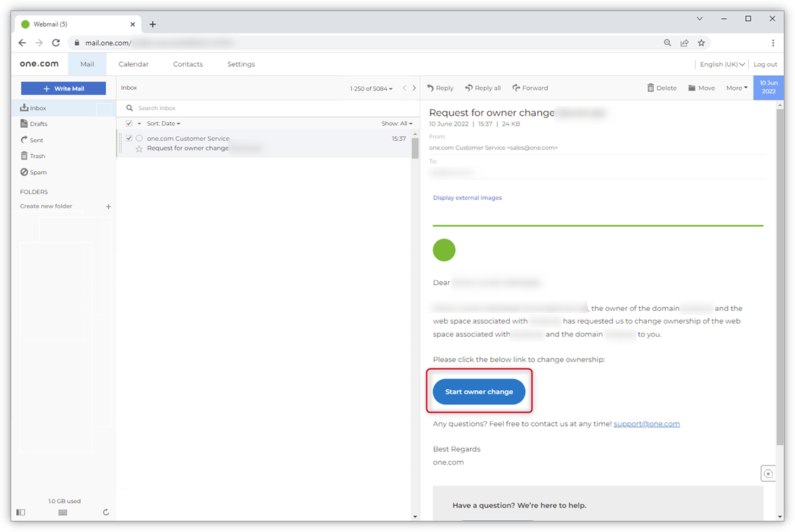Click the sender one.com Customer Service <sales@one.com>
Screen dimensions: 795x532
(x=493, y=147)
